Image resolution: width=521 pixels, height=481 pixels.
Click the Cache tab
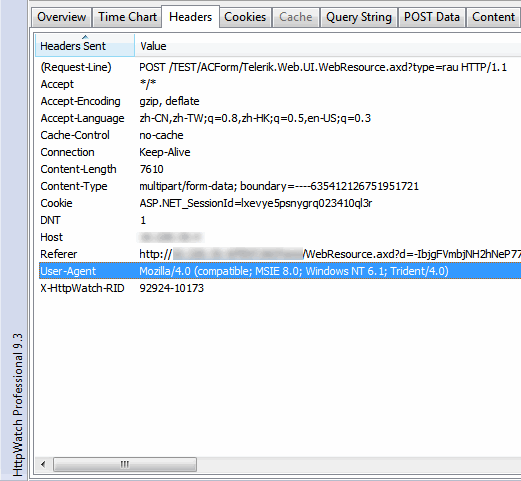click(x=296, y=17)
